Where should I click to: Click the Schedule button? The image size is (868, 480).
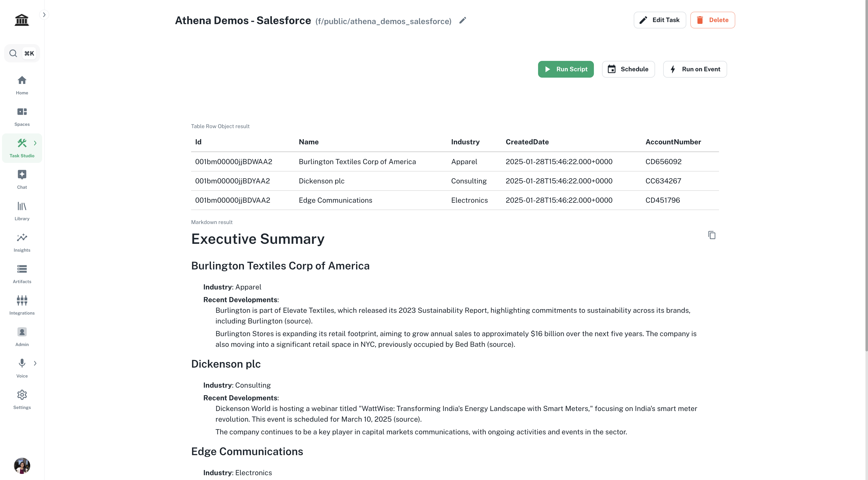tap(628, 69)
